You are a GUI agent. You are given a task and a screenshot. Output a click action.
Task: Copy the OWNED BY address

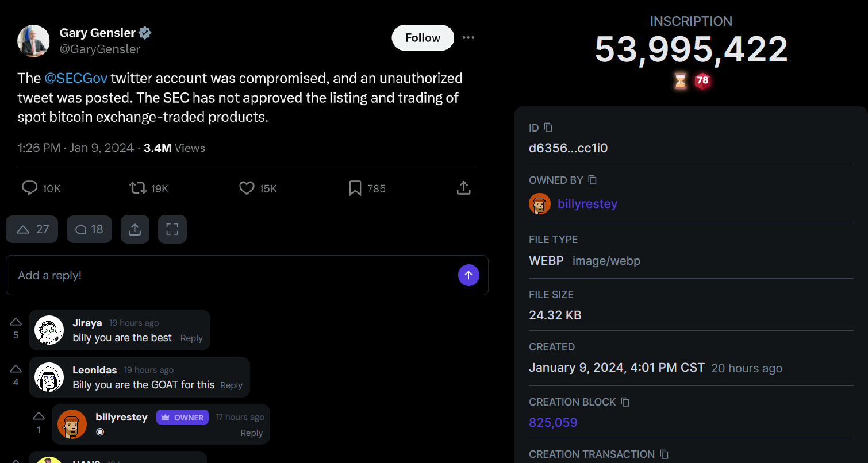[x=593, y=180]
